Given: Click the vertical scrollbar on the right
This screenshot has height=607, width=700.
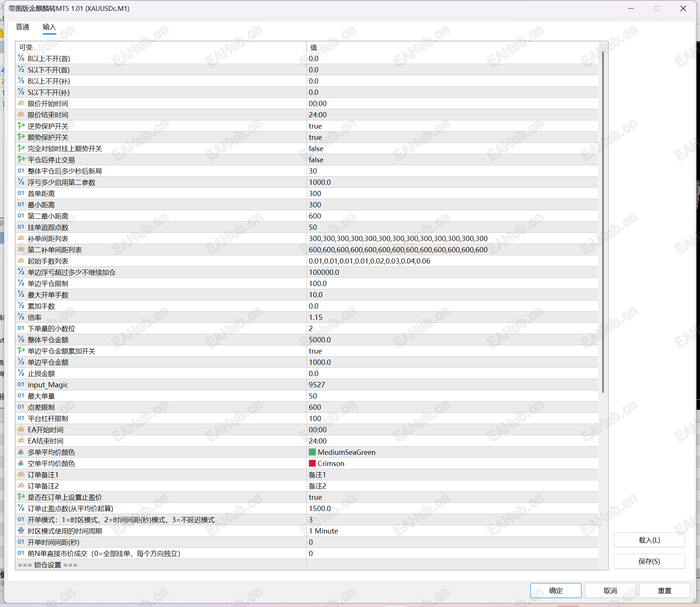Looking at the screenshot, I should [603, 225].
